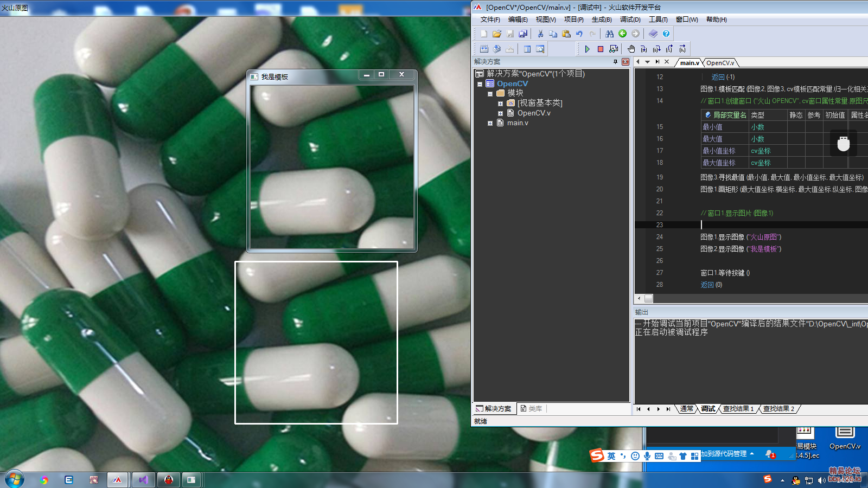Screen dimensions: 868x488
Task: Open the 生成(B) menu
Action: tap(602, 20)
